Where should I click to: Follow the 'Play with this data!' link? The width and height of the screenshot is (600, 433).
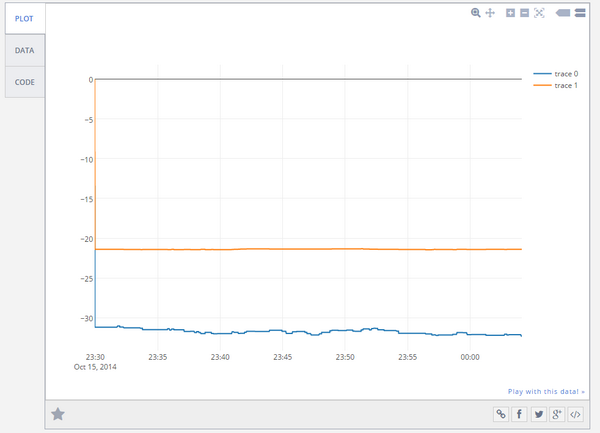tap(546, 391)
